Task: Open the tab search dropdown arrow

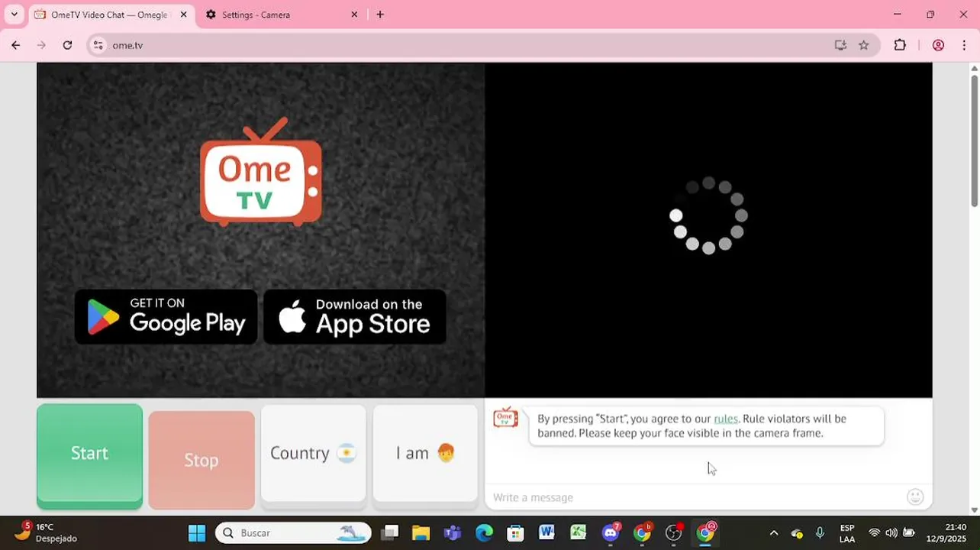Action: (x=14, y=15)
